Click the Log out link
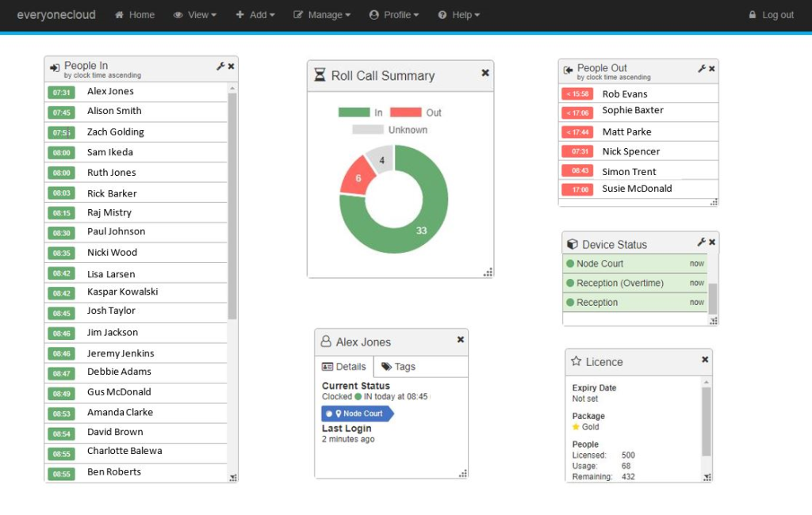 click(771, 15)
